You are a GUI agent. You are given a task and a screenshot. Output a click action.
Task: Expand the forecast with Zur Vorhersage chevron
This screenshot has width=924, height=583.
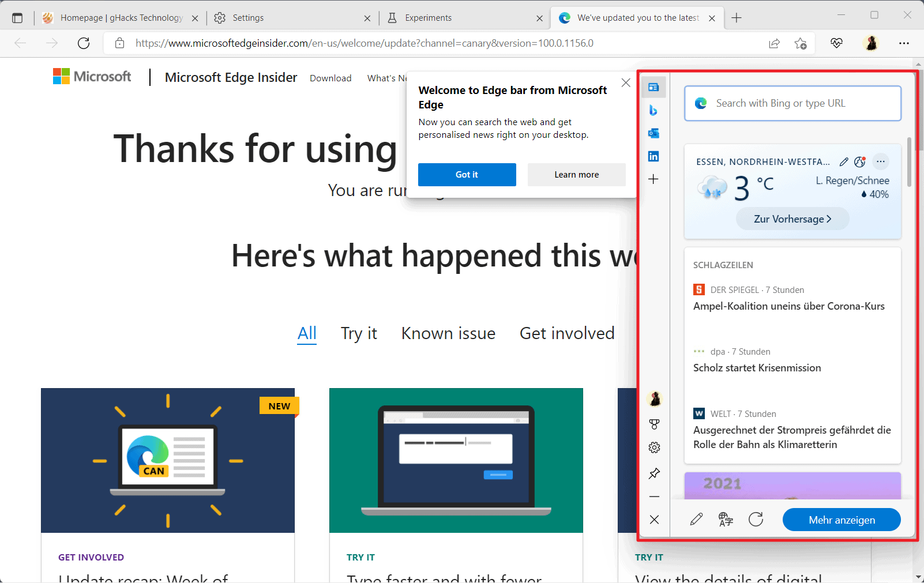coord(792,219)
